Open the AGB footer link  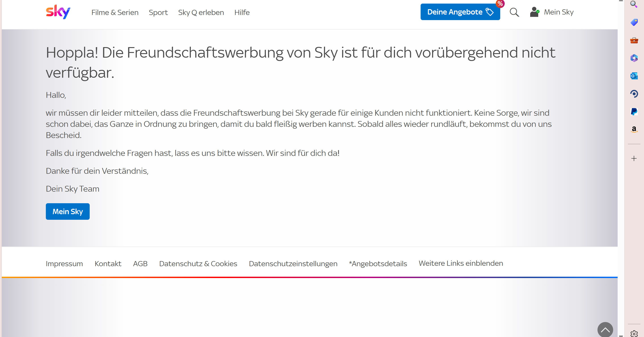pyautogui.click(x=140, y=264)
